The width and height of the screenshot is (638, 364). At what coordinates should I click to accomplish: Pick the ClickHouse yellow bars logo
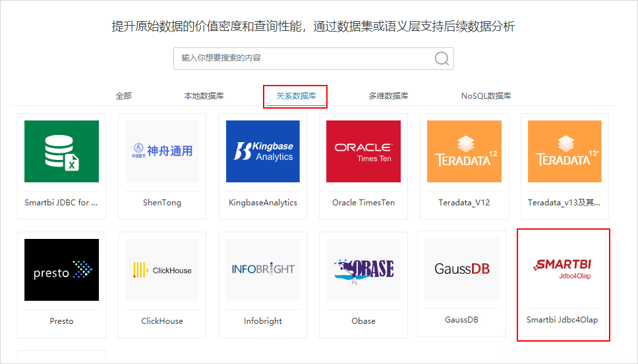[162, 270]
